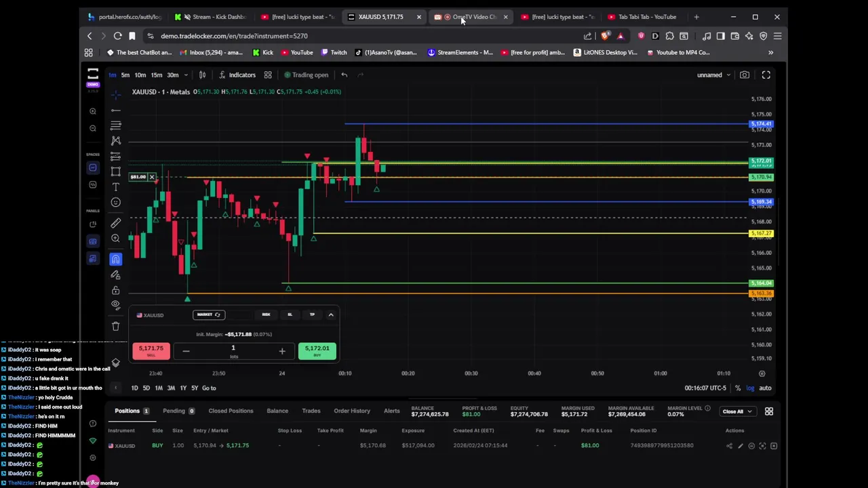
Task: Click the red SELL 5,171.75 button
Action: (x=151, y=350)
